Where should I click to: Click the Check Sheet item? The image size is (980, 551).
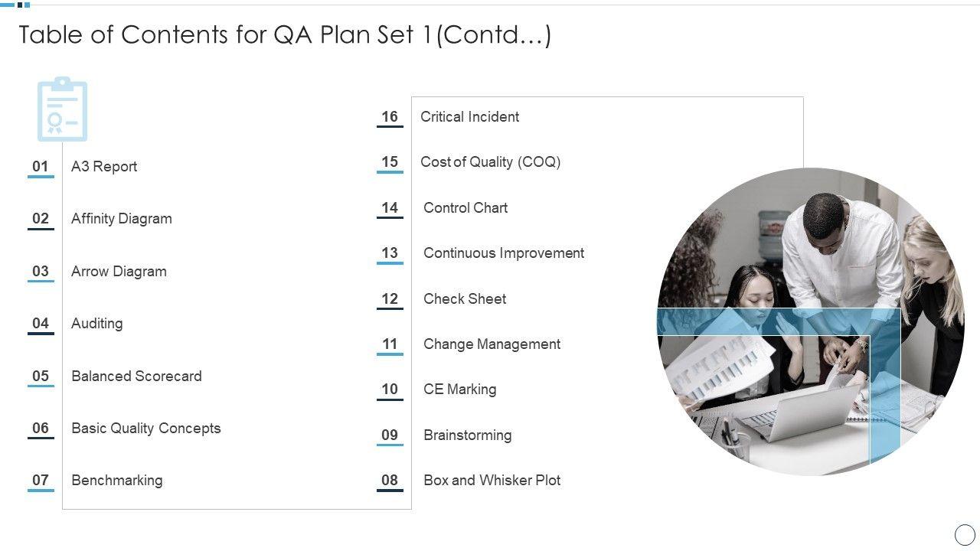pos(465,299)
